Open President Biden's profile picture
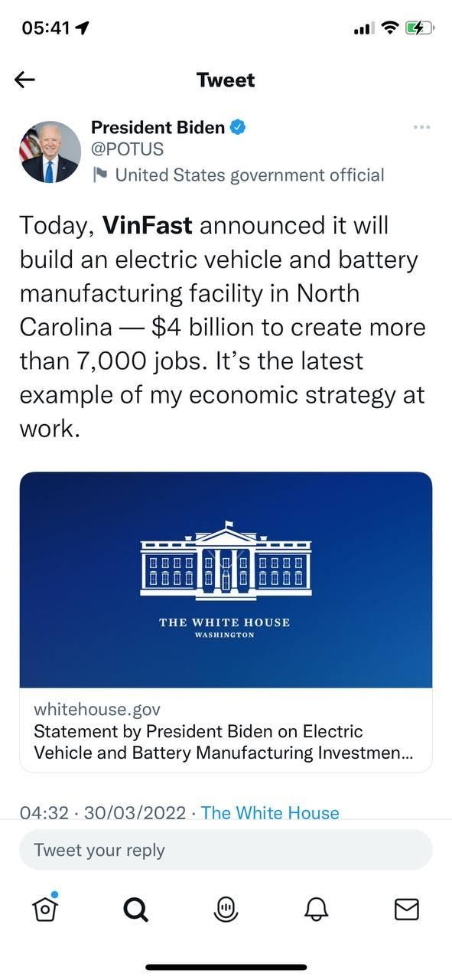The image size is (452, 980). pyautogui.click(x=50, y=152)
